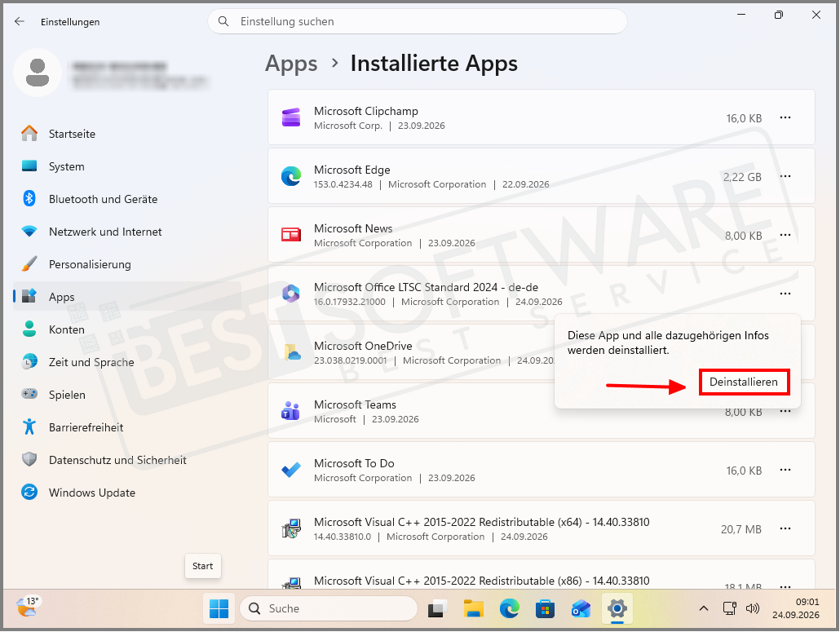The width and height of the screenshot is (840, 632).
Task: Click the Settings gear in the taskbar
Action: click(617, 608)
